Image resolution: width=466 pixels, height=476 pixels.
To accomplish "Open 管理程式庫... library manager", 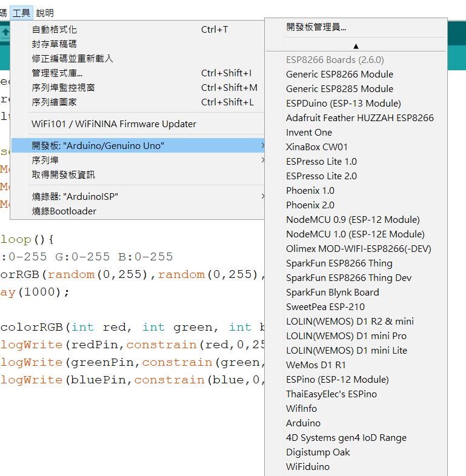I will (x=138, y=73).
